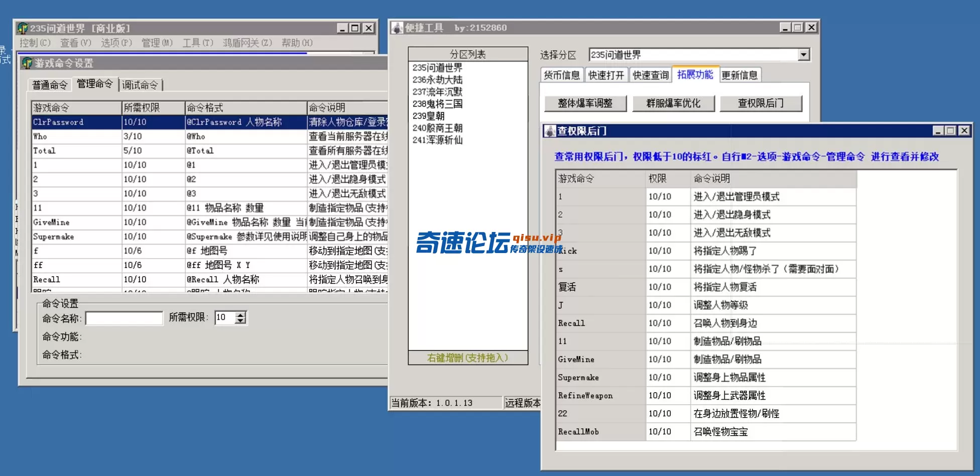This screenshot has width=980, height=476.
Task: Select 241浑源斩仙 in 分区列表
Action: (437, 140)
